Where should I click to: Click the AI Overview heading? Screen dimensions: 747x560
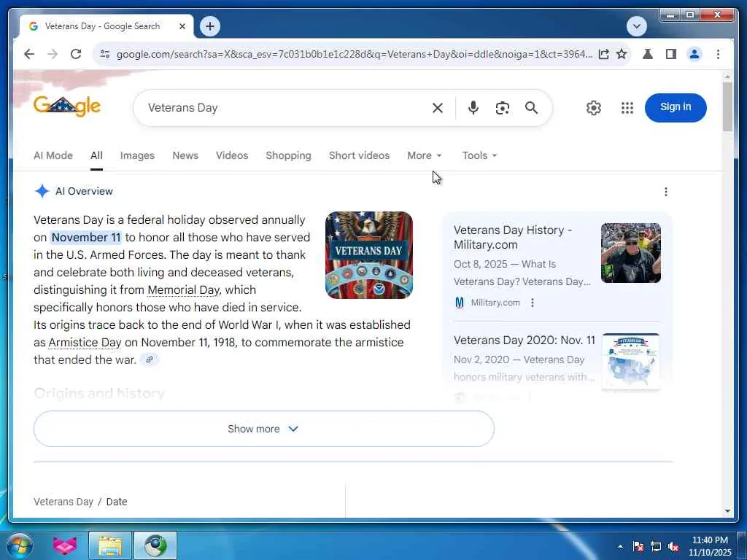[x=84, y=192]
